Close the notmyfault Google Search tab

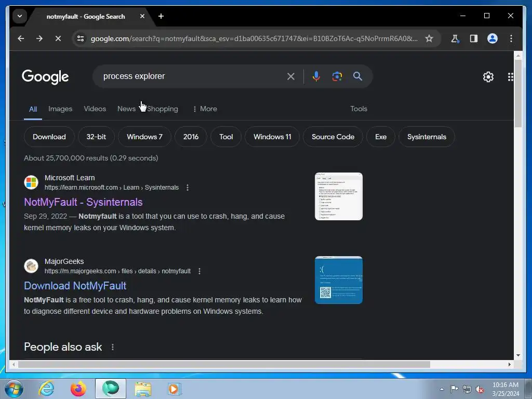pos(142,16)
